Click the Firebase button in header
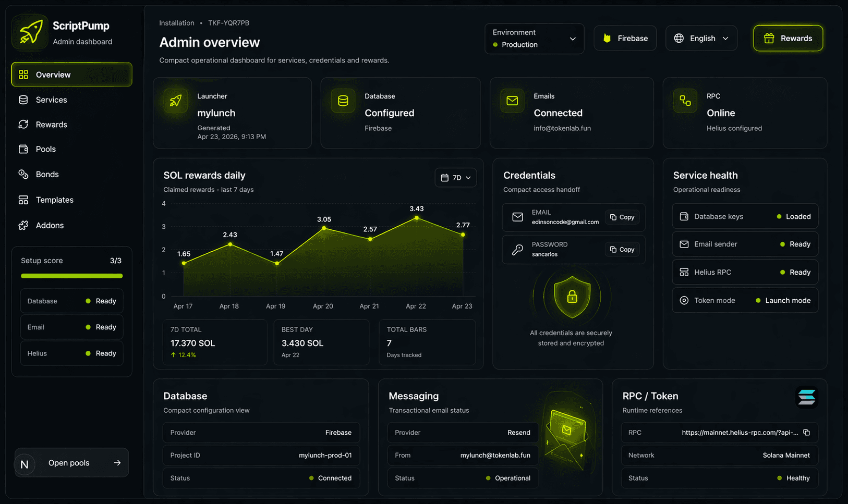Screen dimensions: 848x504 pos(625,39)
